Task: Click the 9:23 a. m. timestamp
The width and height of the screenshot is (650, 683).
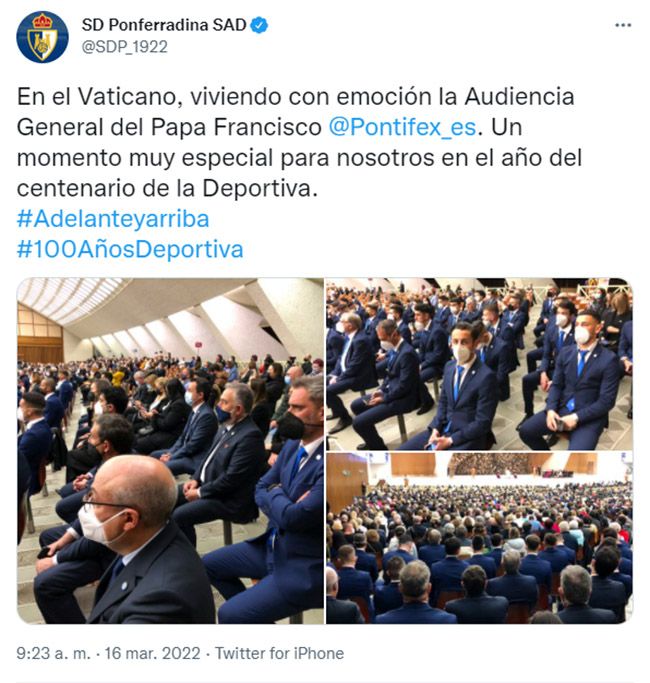Action: click(53, 653)
